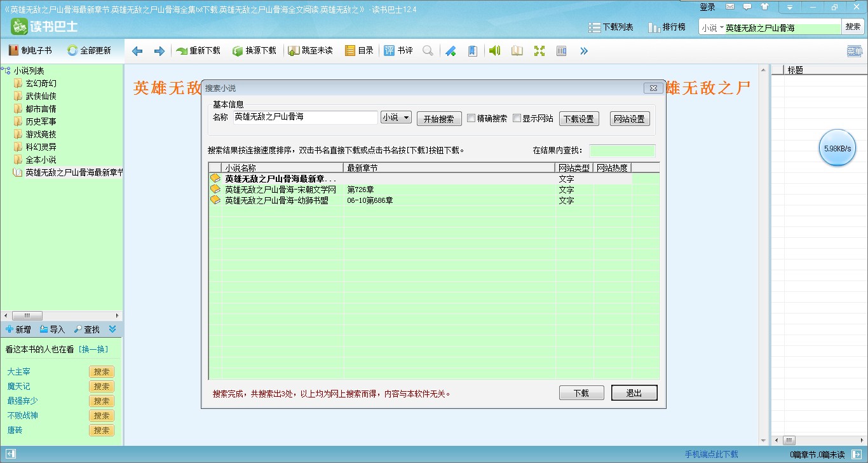Open 网站设置 website settings

[630, 119]
